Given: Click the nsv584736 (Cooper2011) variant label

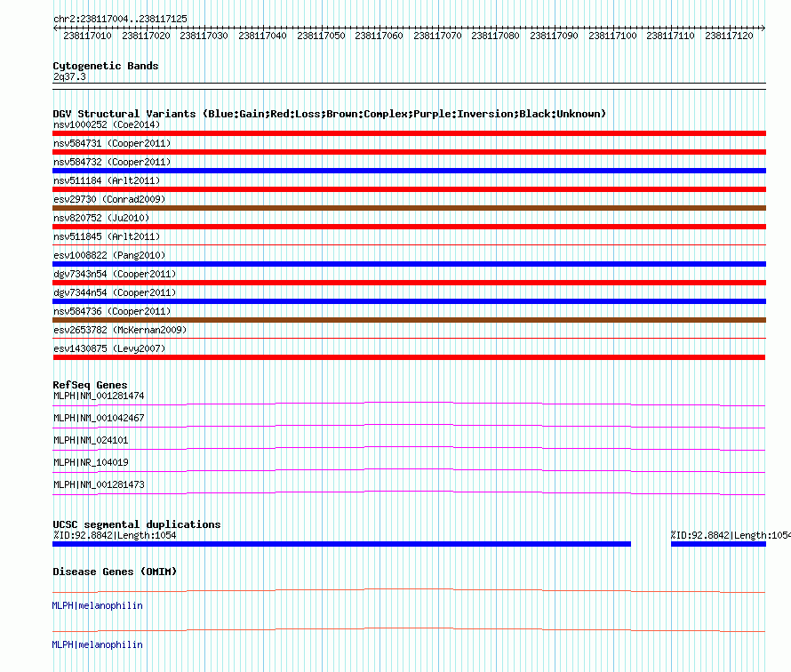Looking at the screenshot, I should coord(112,311).
